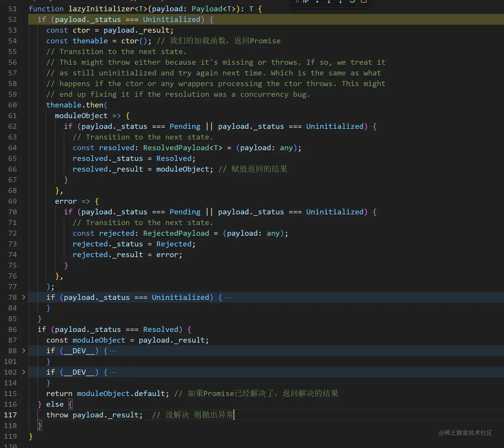Click the comment '没解决 则抛出异常' on line 117
The height and width of the screenshot is (448, 504).
point(199,415)
